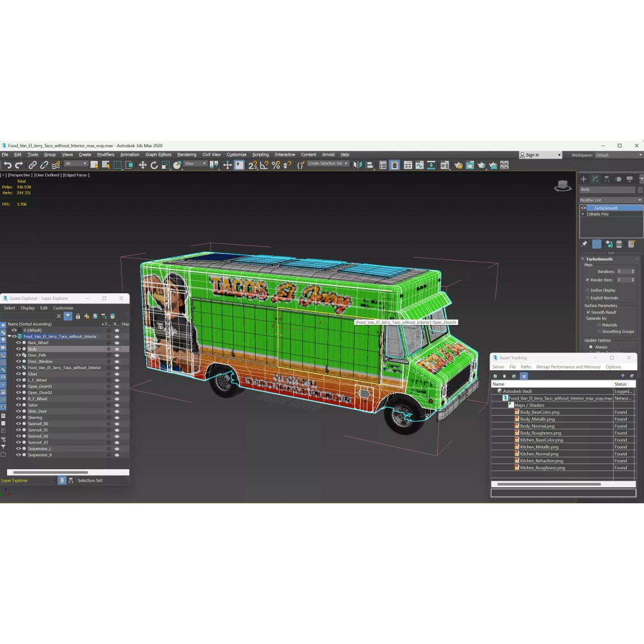Toggle Window/Crossing selection mode
The width and height of the screenshot is (644, 644).
click(129, 165)
